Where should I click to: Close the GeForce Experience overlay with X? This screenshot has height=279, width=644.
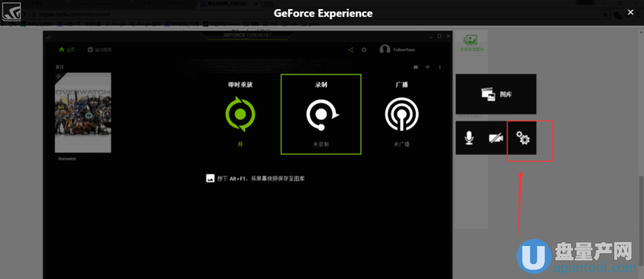click(x=630, y=12)
